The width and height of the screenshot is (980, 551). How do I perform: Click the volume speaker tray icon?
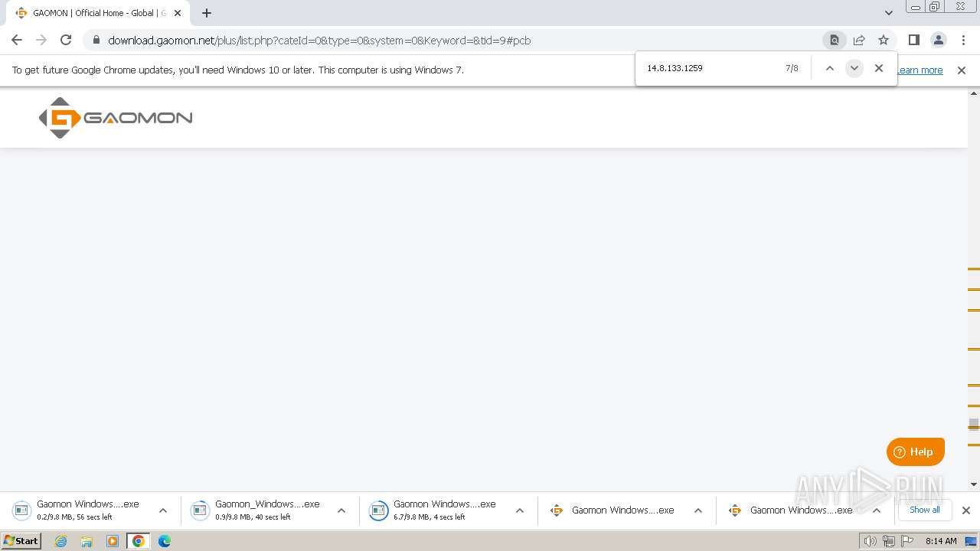click(871, 541)
